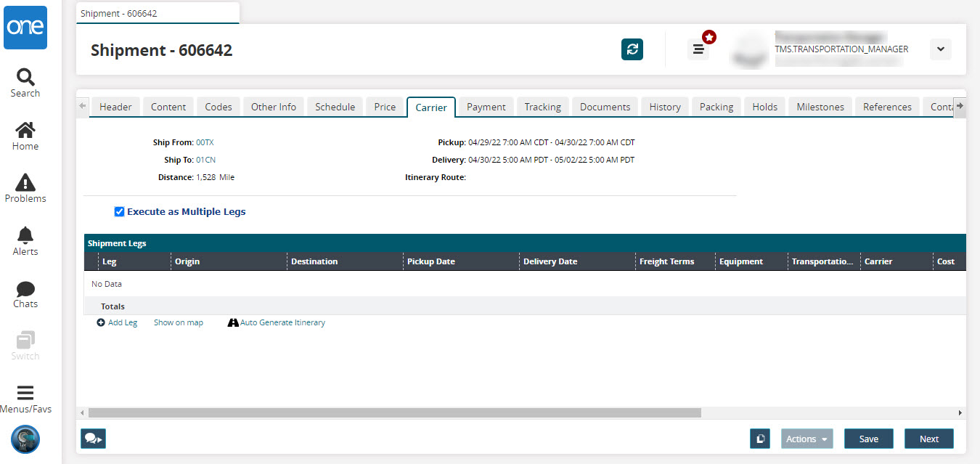Click the 'Totals' row label
The height and width of the screenshot is (464, 980).
click(113, 306)
